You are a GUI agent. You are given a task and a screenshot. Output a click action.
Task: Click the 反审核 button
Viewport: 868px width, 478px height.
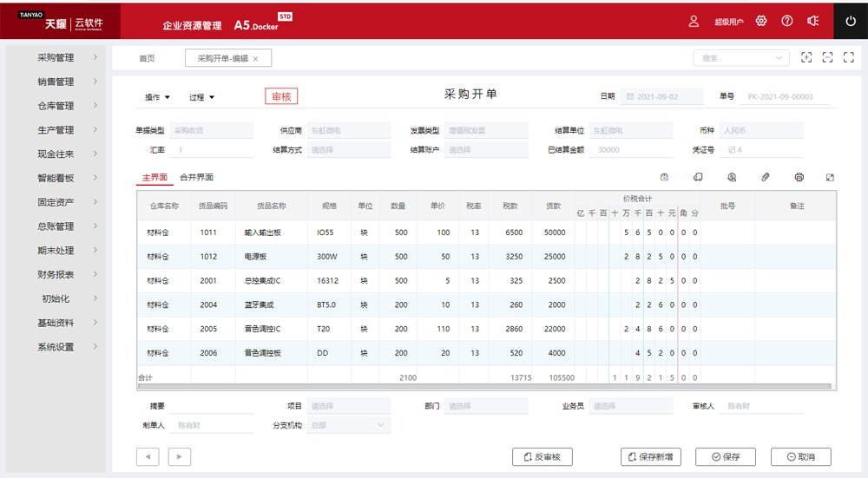[x=542, y=457]
